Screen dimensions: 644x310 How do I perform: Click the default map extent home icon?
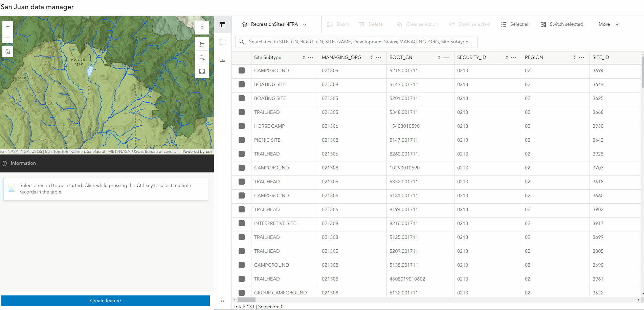(7, 51)
